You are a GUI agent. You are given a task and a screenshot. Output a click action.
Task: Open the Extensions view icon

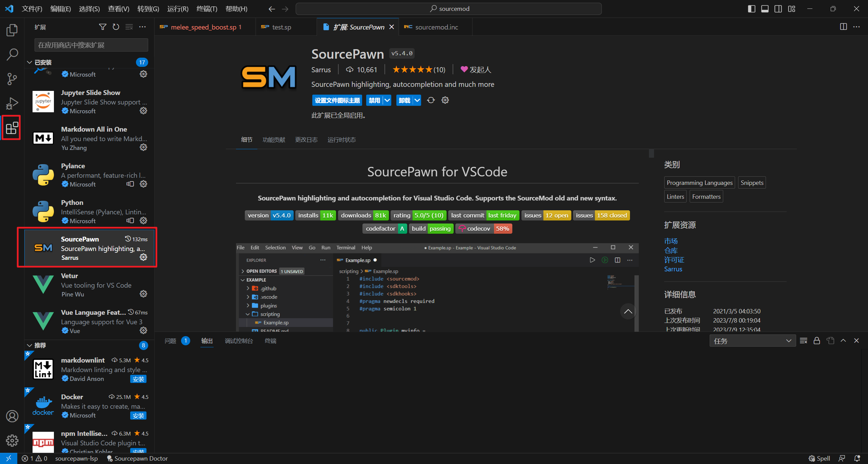(x=12, y=128)
